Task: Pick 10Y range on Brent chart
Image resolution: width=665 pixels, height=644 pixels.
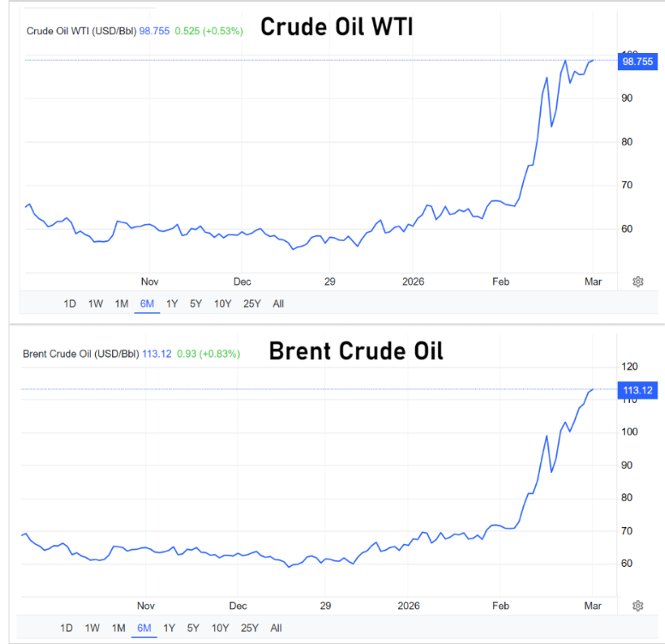Action: [220, 628]
